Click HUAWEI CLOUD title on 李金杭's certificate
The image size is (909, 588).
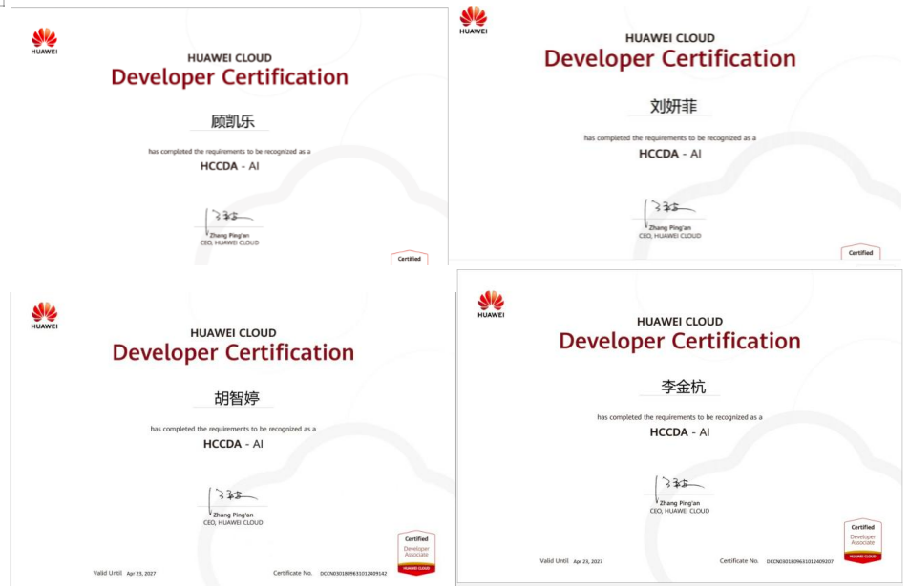coord(680,322)
